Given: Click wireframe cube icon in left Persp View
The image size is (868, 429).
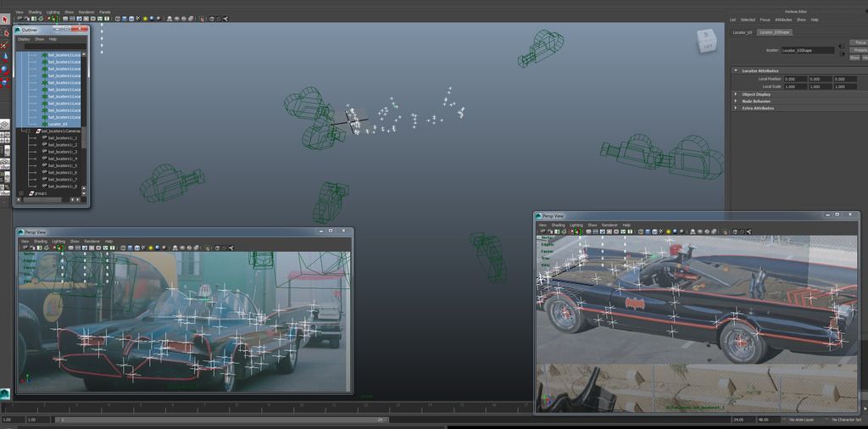Looking at the screenshot, I should point(123,248).
